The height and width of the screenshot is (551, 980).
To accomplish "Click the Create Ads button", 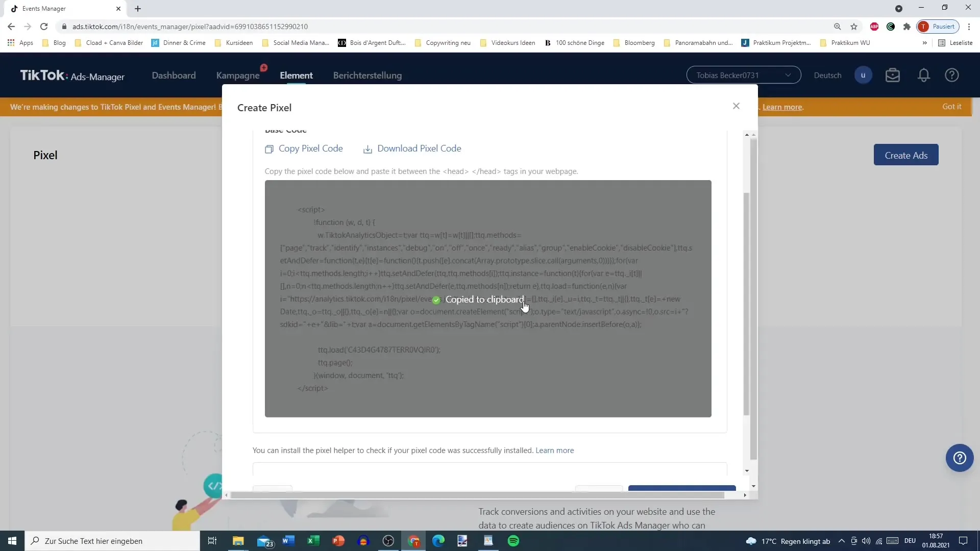I will (906, 155).
